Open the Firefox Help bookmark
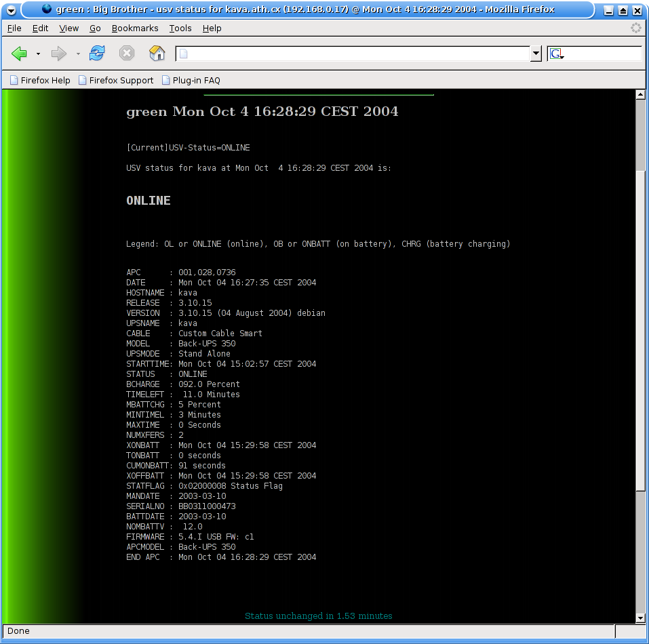The image size is (649, 644). point(40,80)
